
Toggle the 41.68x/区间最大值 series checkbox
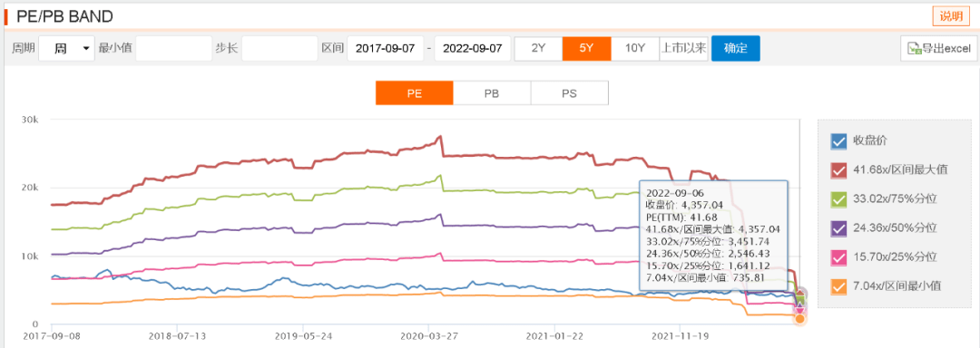(838, 170)
